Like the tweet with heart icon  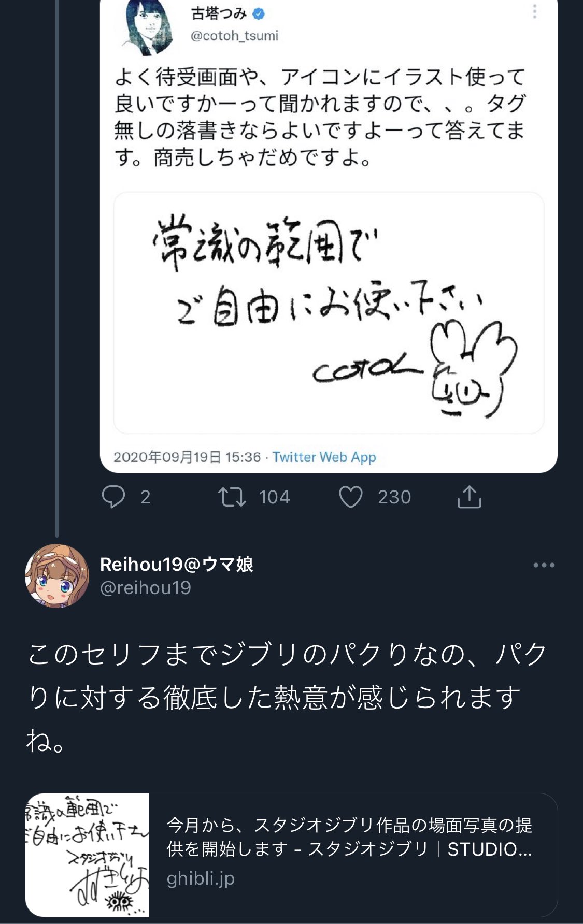(x=350, y=497)
